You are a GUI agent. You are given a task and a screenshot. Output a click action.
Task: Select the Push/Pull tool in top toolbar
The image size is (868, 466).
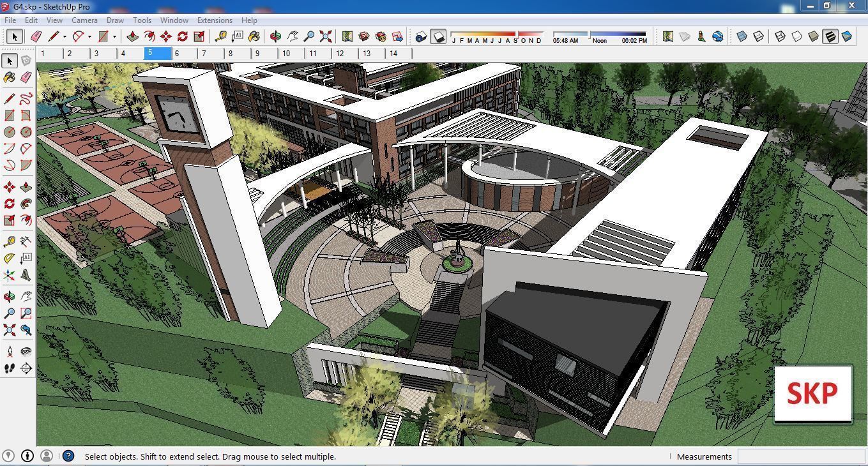(133, 36)
